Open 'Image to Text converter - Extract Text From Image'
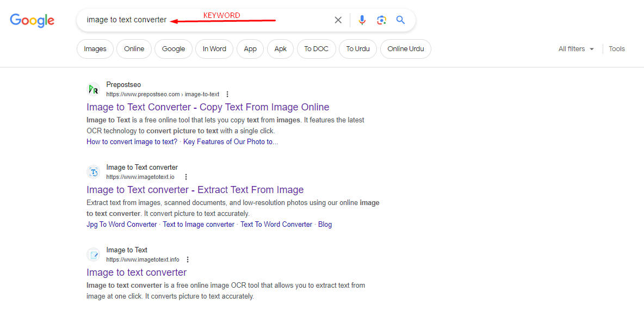 (x=195, y=190)
